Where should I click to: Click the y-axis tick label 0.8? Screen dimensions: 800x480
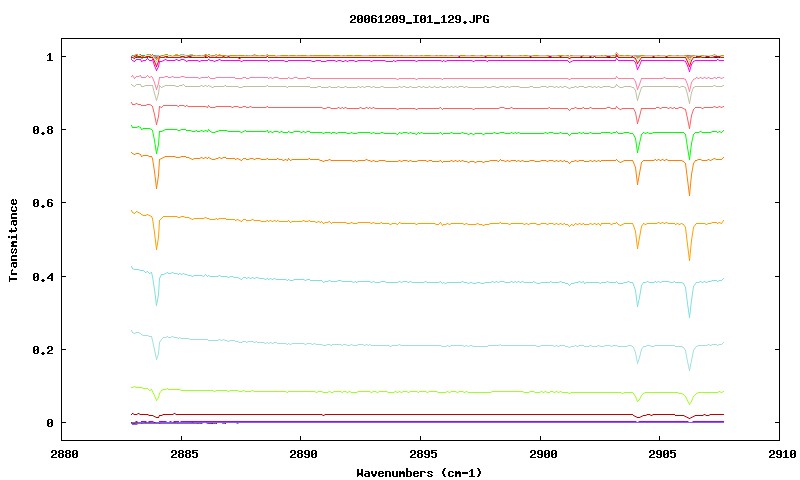[x=42, y=130]
